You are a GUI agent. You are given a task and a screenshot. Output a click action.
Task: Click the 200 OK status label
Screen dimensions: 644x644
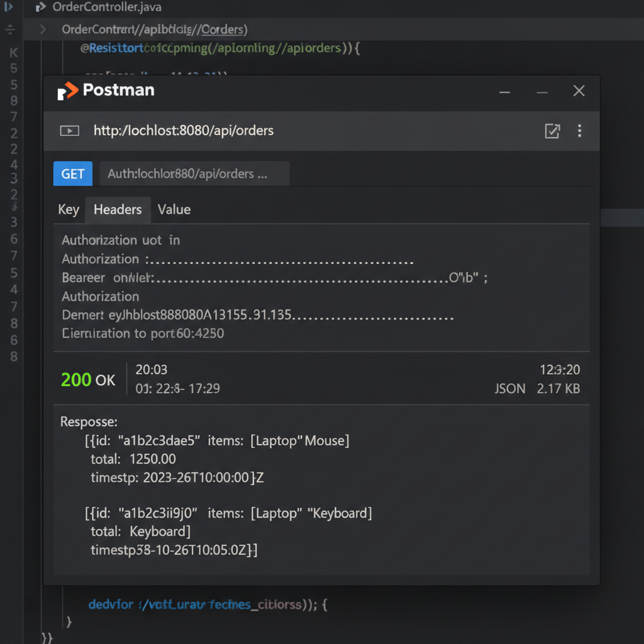(88, 380)
